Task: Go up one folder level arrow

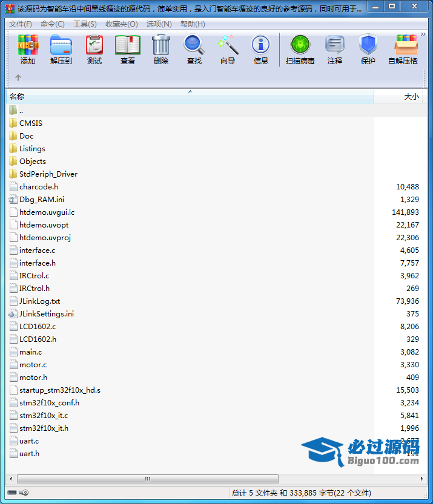Action: [x=18, y=77]
